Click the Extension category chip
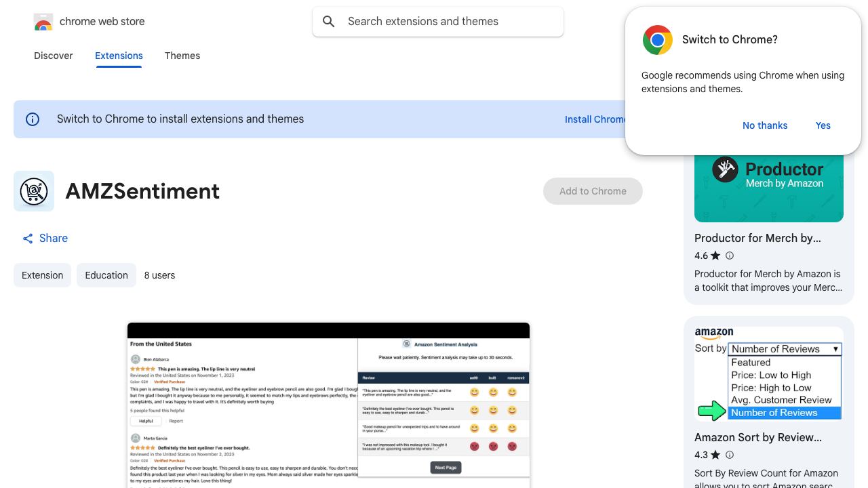 click(42, 275)
